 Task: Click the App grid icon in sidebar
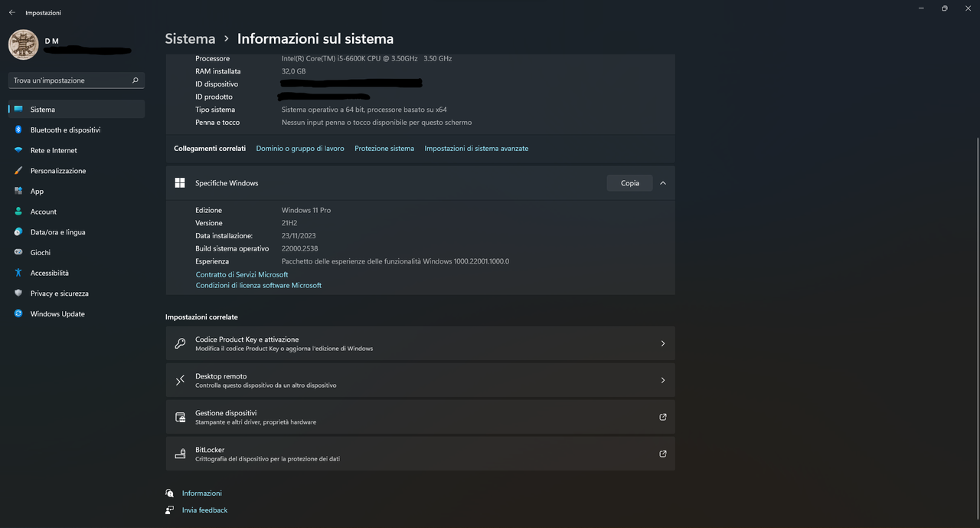coord(18,191)
